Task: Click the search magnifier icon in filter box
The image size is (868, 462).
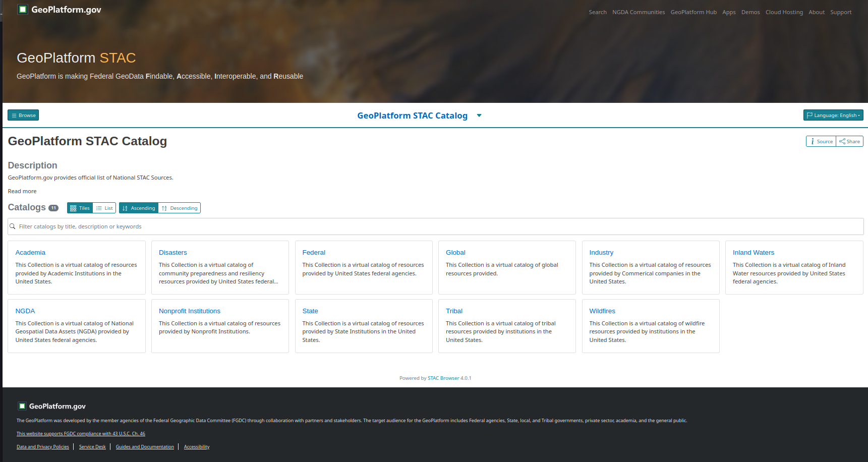Action: click(13, 226)
